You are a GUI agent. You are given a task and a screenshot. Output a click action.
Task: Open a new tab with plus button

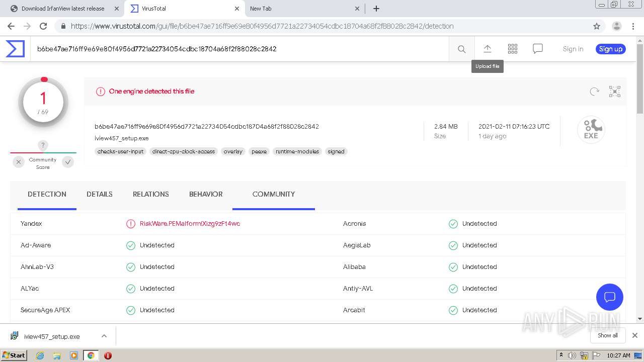pyautogui.click(x=376, y=9)
